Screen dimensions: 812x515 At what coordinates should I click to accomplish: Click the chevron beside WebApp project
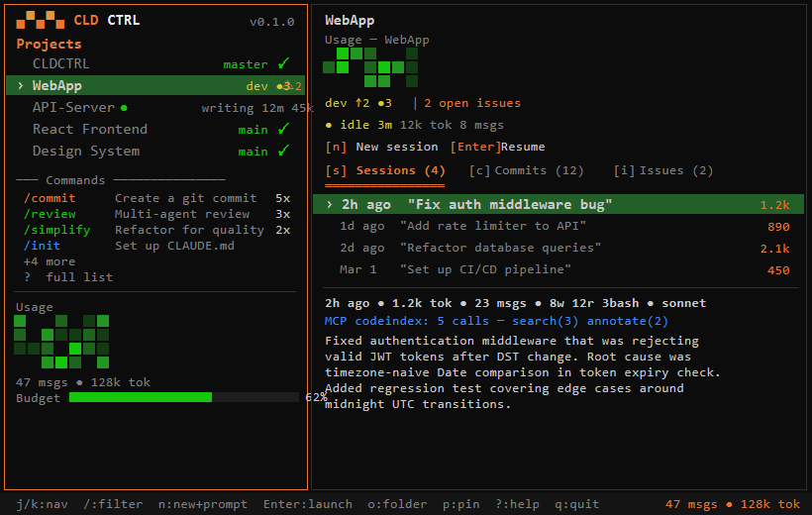20,85
